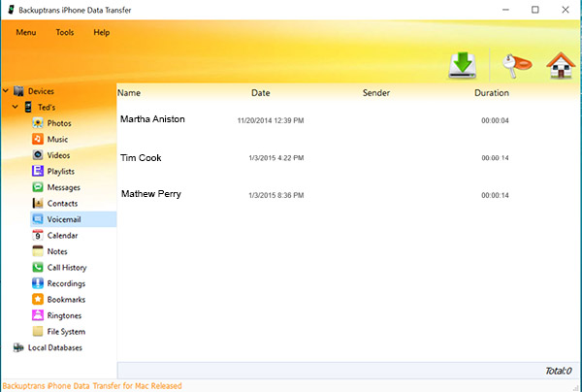The image size is (582, 392).
Task: Sort by the Duration column header
Action: pyautogui.click(x=492, y=93)
